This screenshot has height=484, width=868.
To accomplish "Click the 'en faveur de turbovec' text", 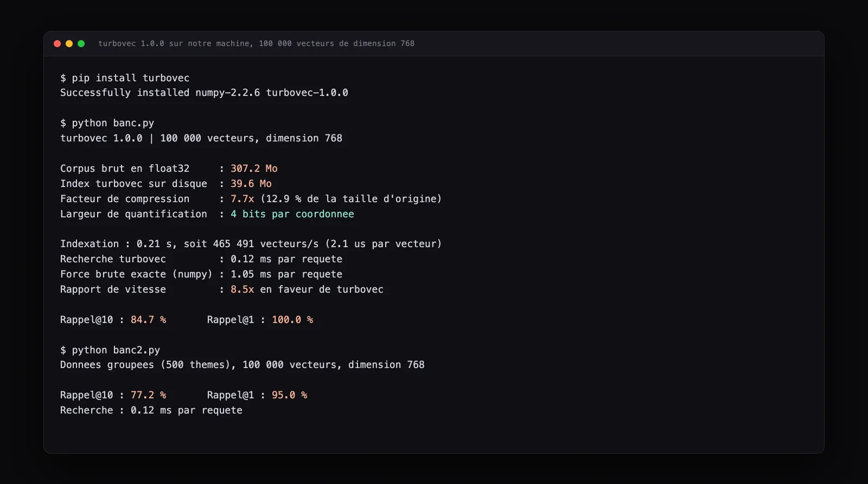I will (322, 289).
